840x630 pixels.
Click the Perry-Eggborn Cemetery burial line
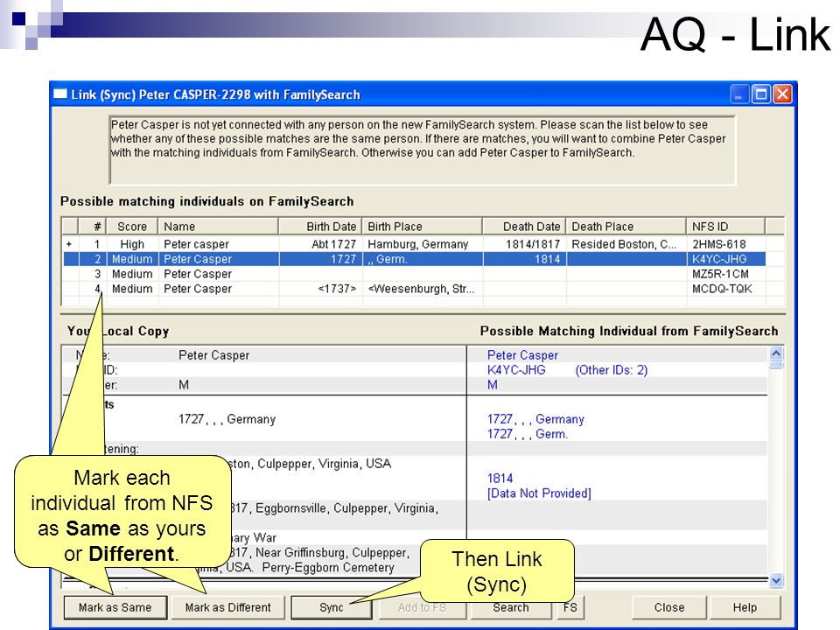coord(328,567)
